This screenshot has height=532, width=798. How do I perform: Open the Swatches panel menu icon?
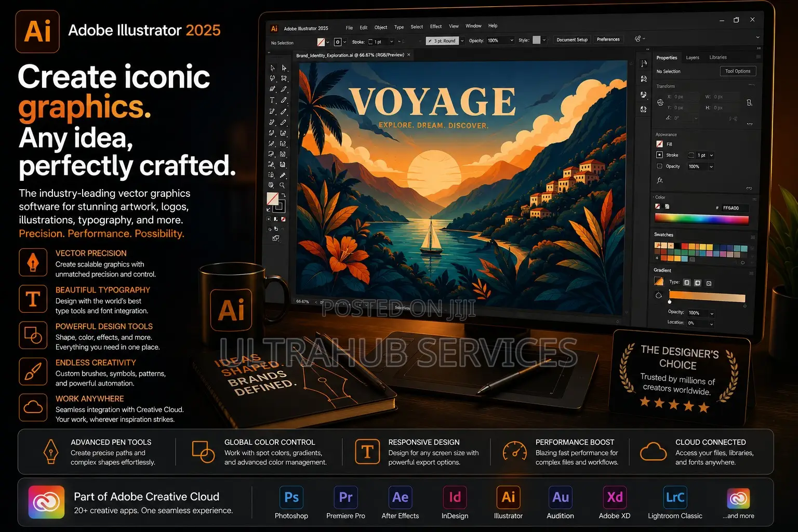click(x=753, y=237)
